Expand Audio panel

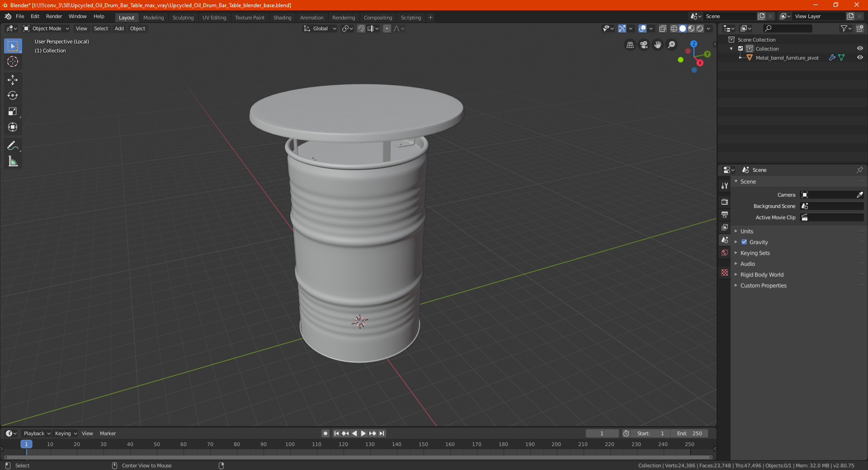[x=747, y=264]
